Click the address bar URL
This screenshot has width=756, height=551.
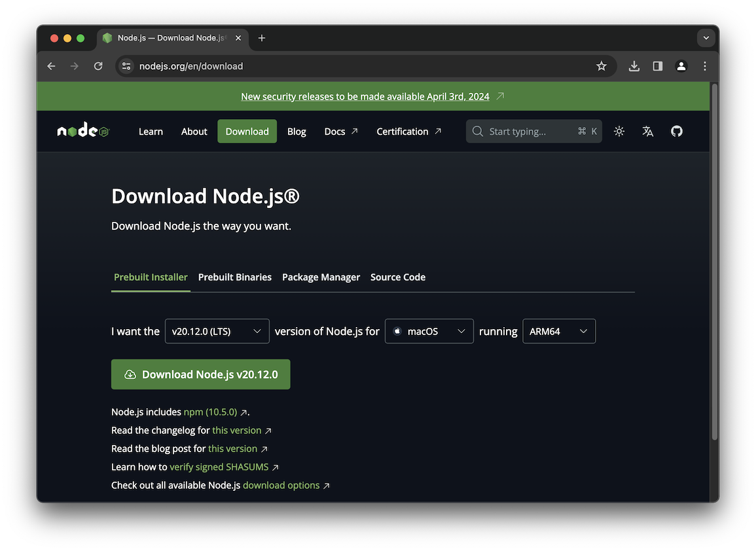pyautogui.click(x=191, y=66)
